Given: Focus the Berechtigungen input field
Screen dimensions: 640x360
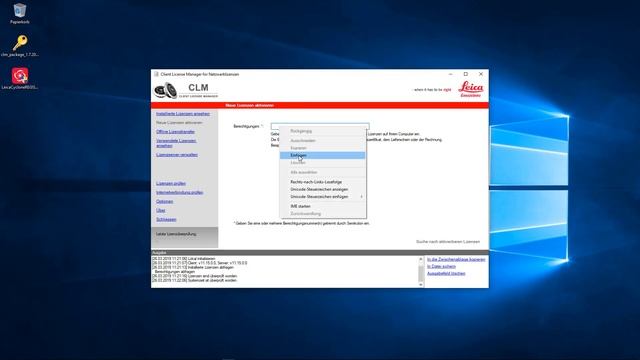Looking at the screenshot, I should tap(320, 126).
